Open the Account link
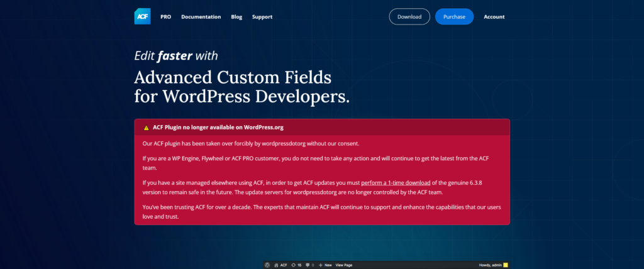The width and height of the screenshot is (644, 269). [x=494, y=17]
